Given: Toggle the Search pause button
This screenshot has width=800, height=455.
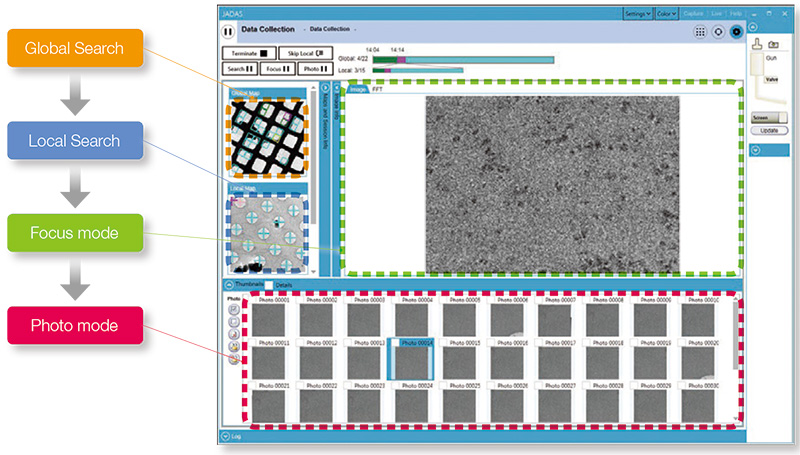Looking at the screenshot, I should pos(235,69).
